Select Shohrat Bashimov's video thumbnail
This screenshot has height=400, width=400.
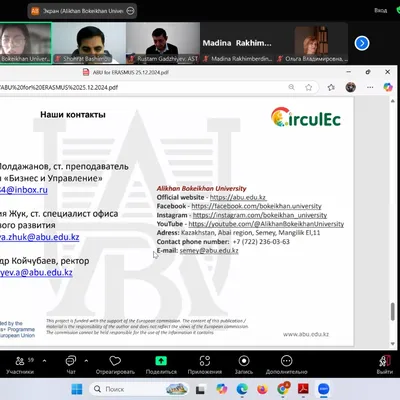click(x=89, y=43)
